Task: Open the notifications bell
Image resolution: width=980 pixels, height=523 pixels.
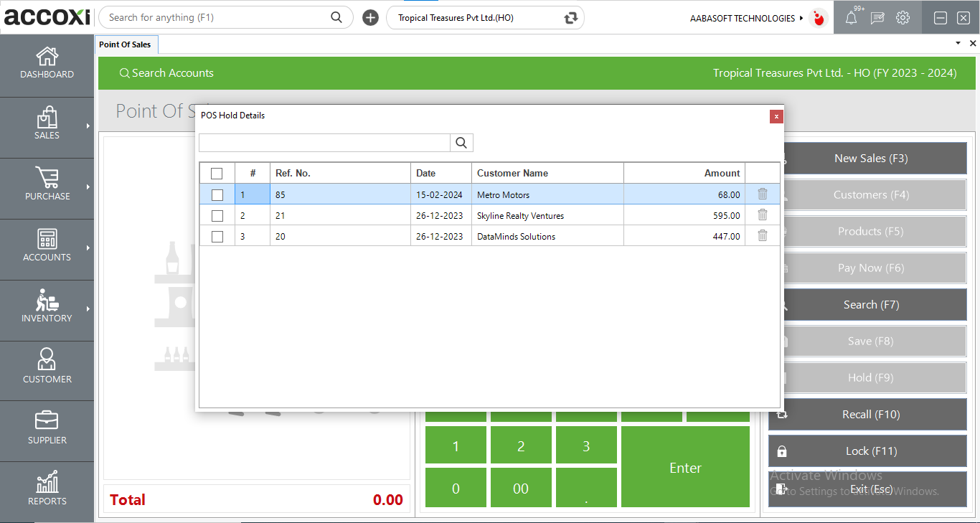Action: click(x=851, y=18)
